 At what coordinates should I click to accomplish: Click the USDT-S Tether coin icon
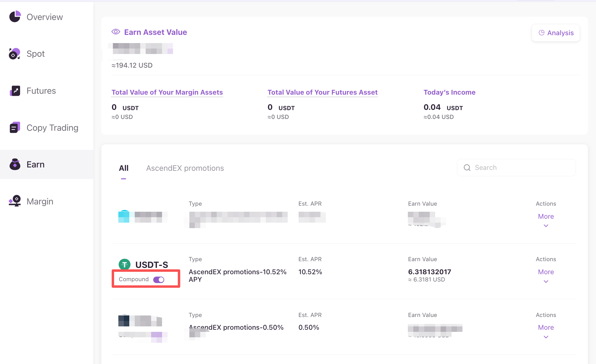[x=124, y=265]
